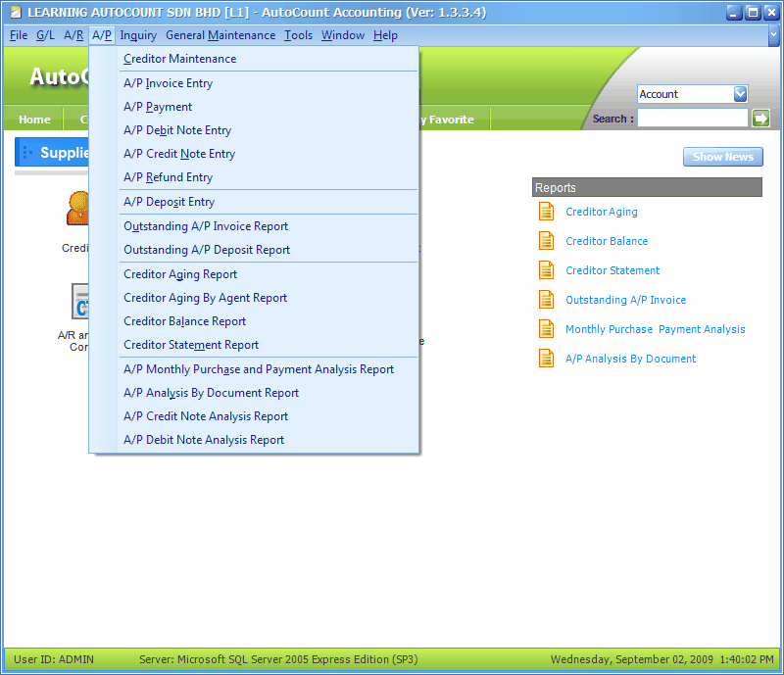This screenshot has height=675, width=784.
Task: Click the Monthly Purchase Payment Analysis link
Action: (x=655, y=329)
